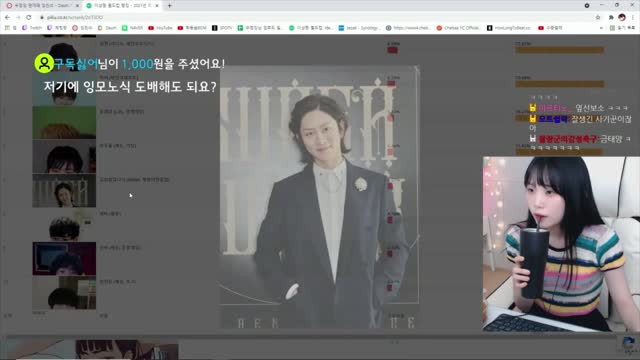Open the browser extensions puzzle icon
Viewport: 640px width, 360px height.
611,18
